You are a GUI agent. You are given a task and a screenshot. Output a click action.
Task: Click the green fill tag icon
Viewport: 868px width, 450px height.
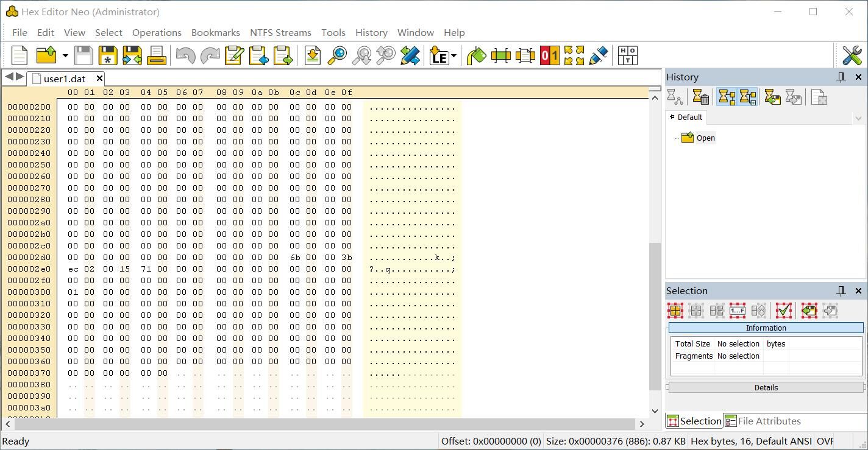tap(476, 55)
